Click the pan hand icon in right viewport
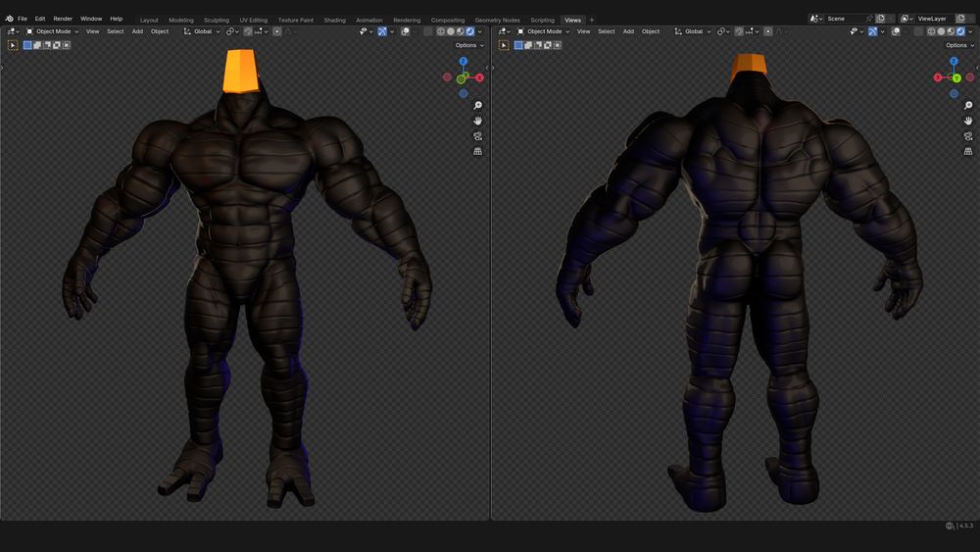 (968, 121)
